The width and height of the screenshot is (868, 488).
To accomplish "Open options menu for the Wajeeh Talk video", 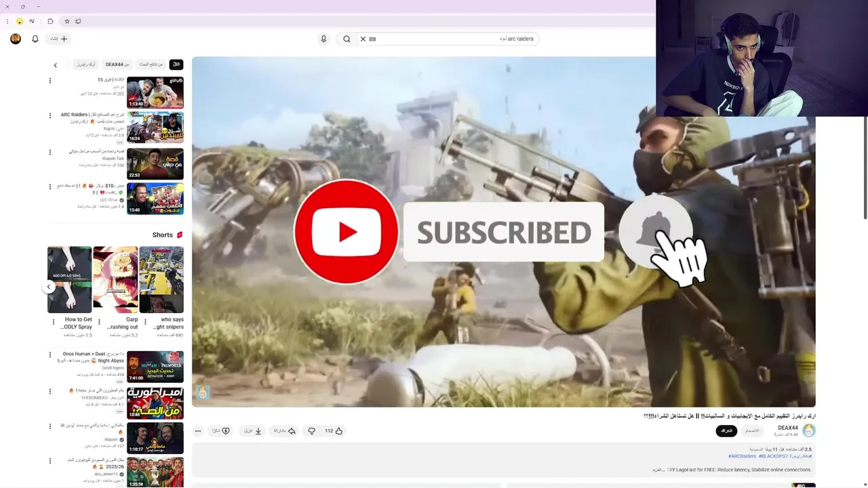I will pos(50,152).
